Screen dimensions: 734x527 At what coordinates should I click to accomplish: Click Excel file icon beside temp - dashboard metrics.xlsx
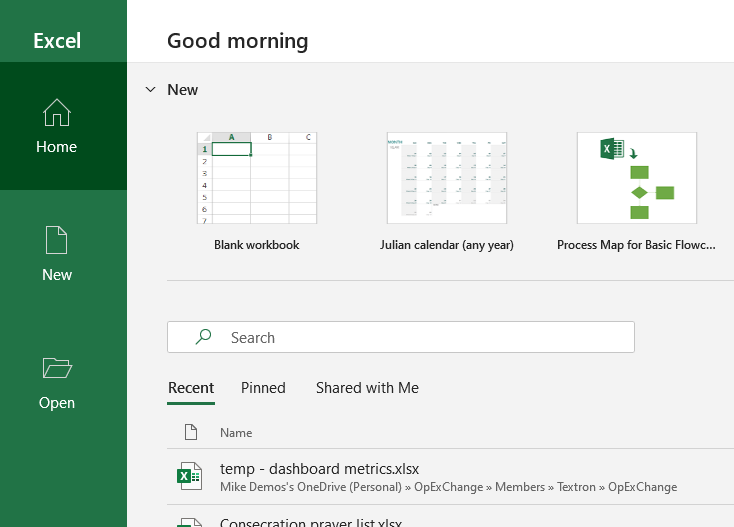pyautogui.click(x=189, y=476)
